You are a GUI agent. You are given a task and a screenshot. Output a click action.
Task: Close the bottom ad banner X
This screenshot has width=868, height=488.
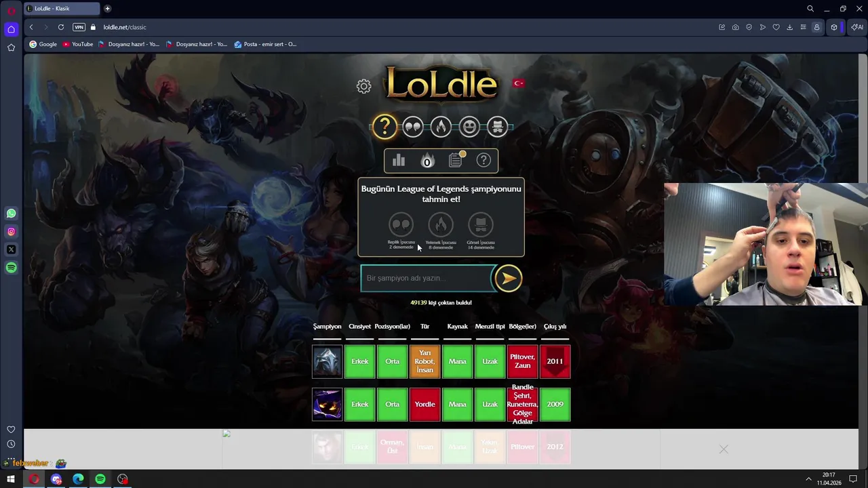pos(724,449)
